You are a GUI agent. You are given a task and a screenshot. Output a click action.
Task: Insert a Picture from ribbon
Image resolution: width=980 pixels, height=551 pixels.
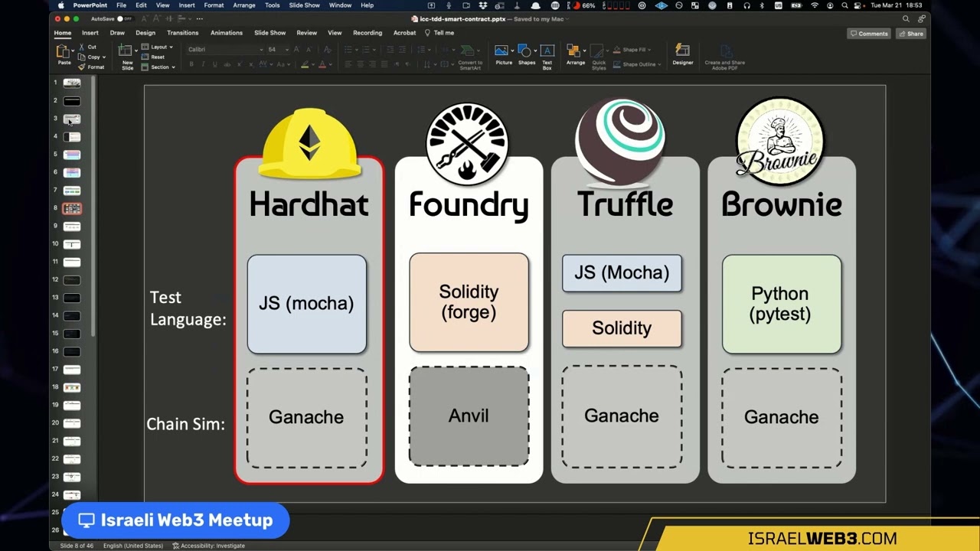(x=504, y=55)
